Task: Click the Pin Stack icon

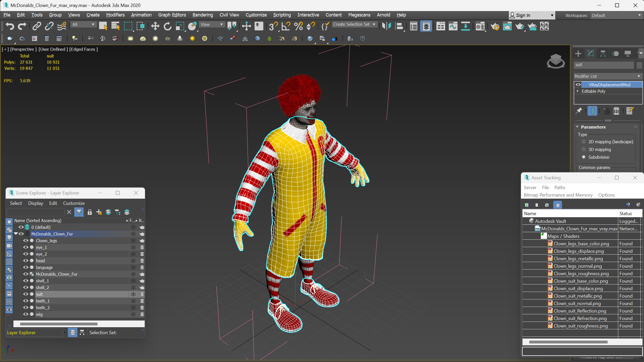Action: click(x=579, y=111)
